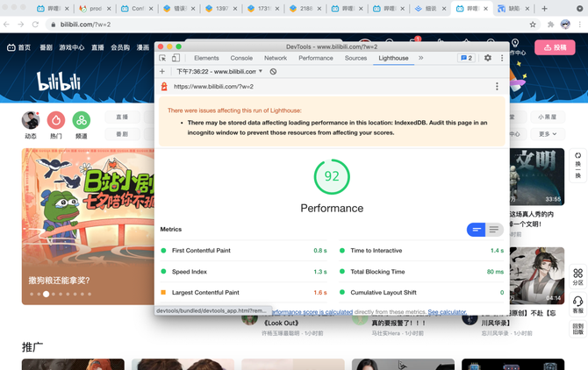Image resolution: width=588 pixels, height=370 pixels.
Task: Reload the bilibili page
Action: [35, 25]
